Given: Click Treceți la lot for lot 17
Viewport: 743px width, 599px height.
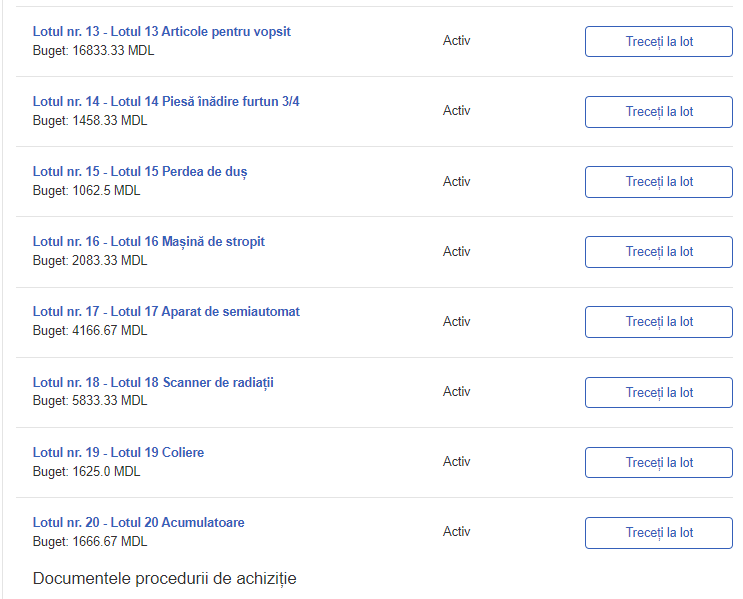Looking at the screenshot, I should [659, 322].
